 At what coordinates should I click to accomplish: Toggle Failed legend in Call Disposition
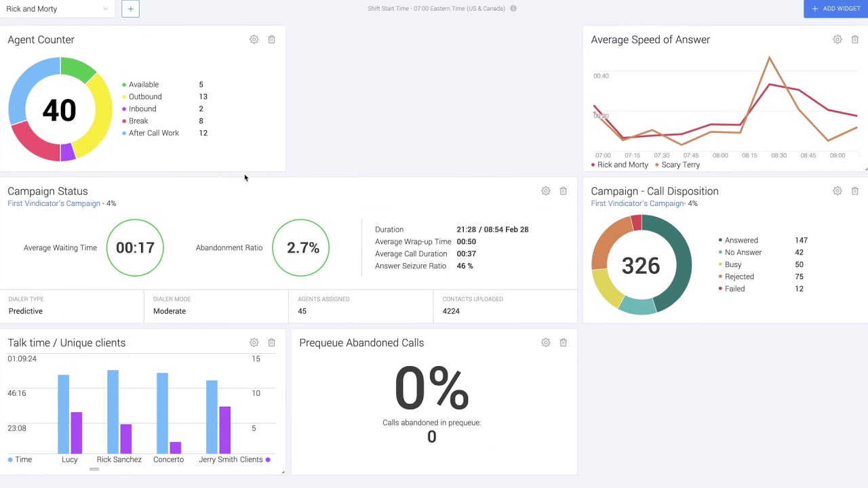click(x=732, y=289)
